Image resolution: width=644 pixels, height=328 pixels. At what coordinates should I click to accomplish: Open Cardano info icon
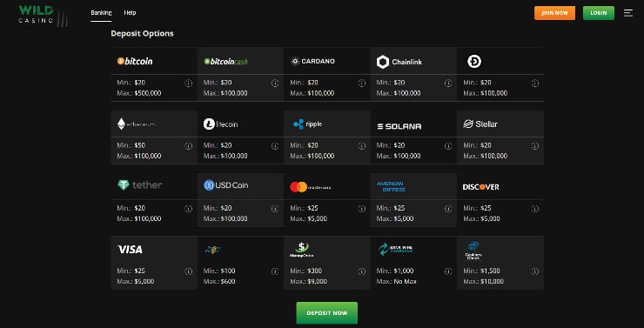point(362,84)
